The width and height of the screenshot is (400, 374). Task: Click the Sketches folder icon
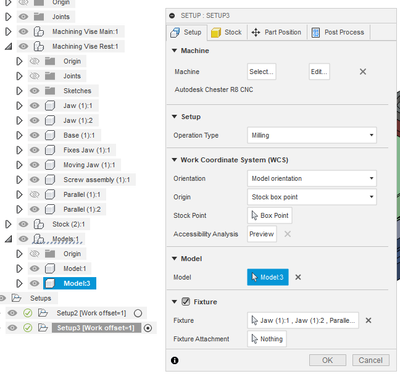click(x=50, y=91)
